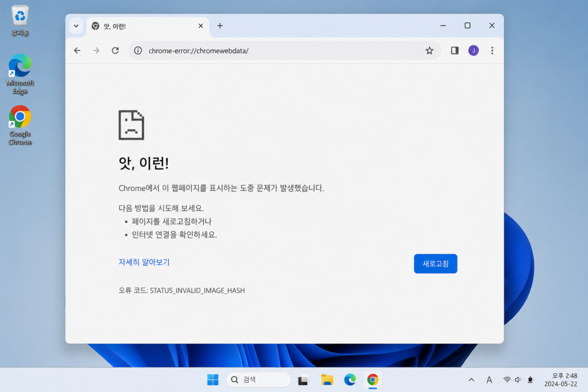This screenshot has height=392, width=588.
Task: Open a new tab with plus button
Action: (x=220, y=26)
